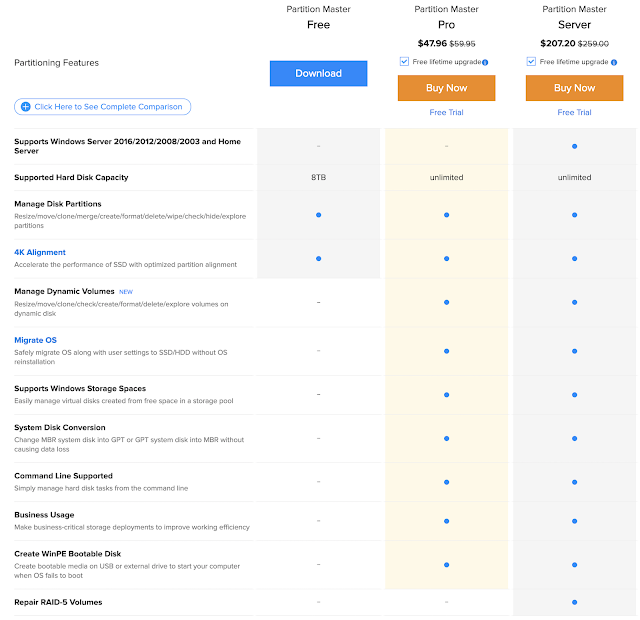Click the Server dot for Repair RAID-5 Volumes
Screen dimensions: 640x620
coord(574,602)
